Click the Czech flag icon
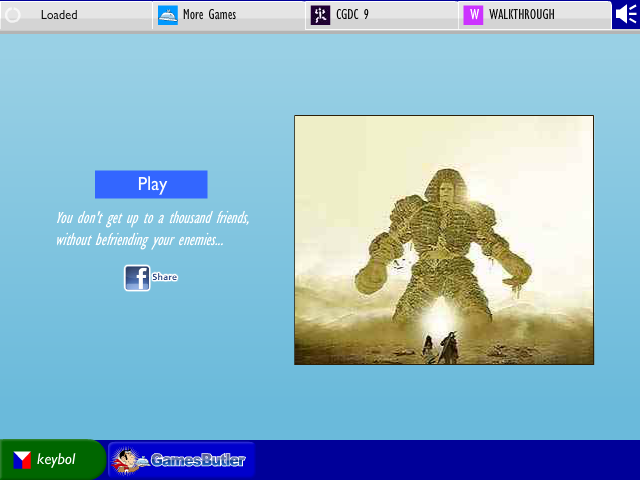The image size is (640, 480). pos(22,460)
